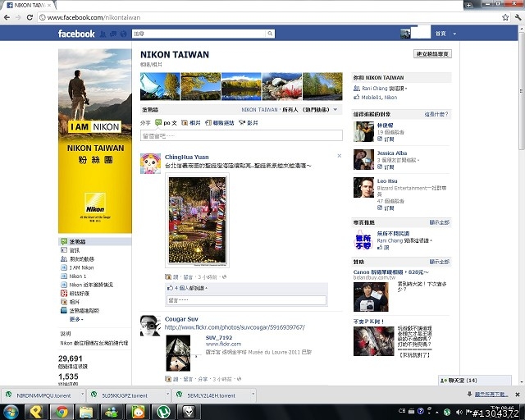The image size is (525, 420).
Task: Open the Christmas lights photo
Action: (197, 221)
